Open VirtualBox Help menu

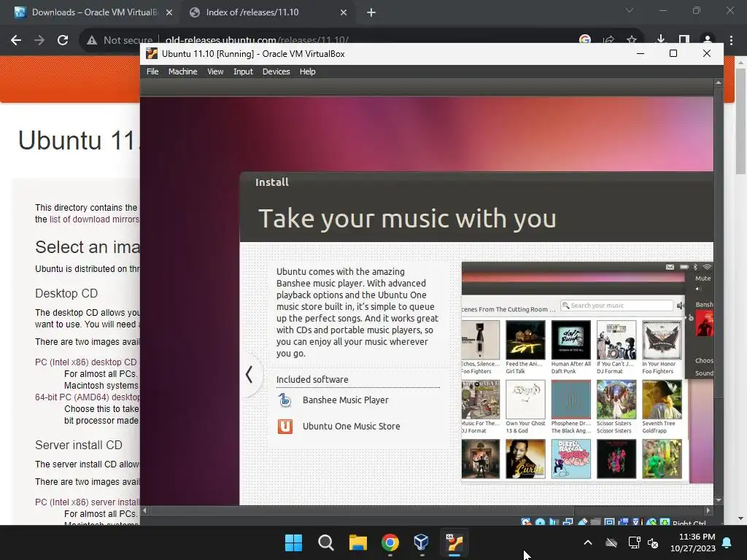tap(307, 71)
